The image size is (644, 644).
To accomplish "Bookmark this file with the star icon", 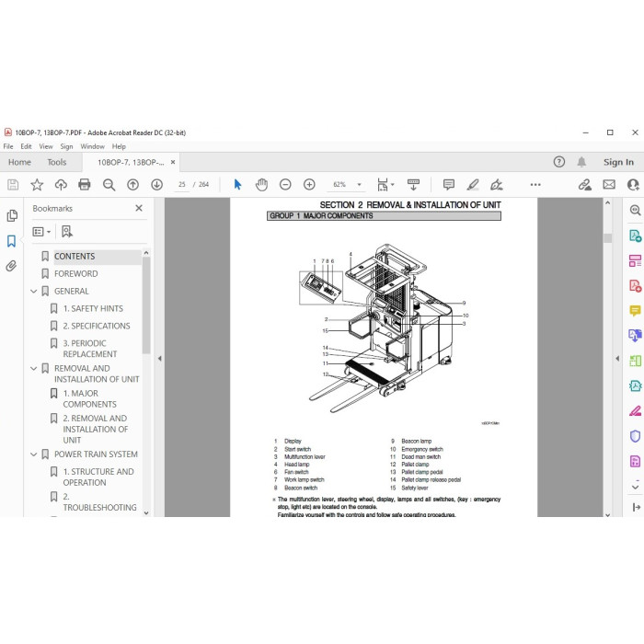I will click(x=37, y=185).
